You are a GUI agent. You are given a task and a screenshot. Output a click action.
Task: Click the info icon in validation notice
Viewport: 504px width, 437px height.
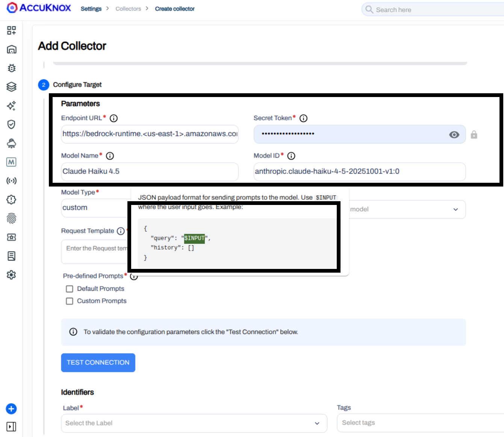[73, 332]
